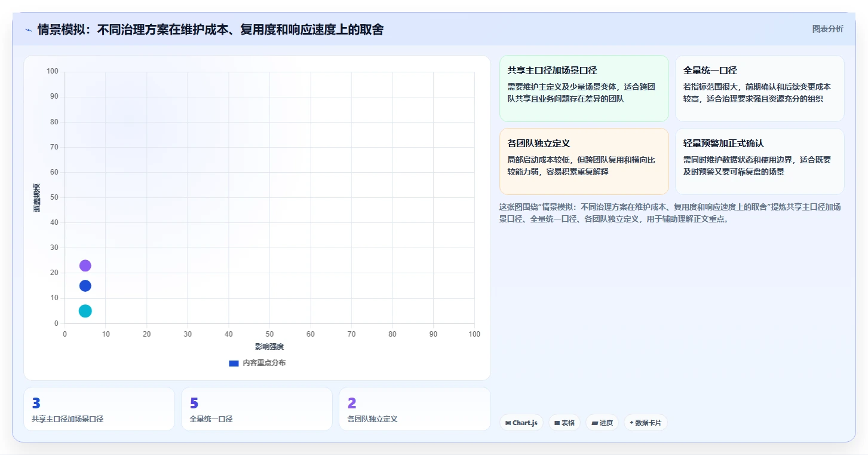Click stat card showing 5 全量统一口径

pyautogui.click(x=257, y=409)
